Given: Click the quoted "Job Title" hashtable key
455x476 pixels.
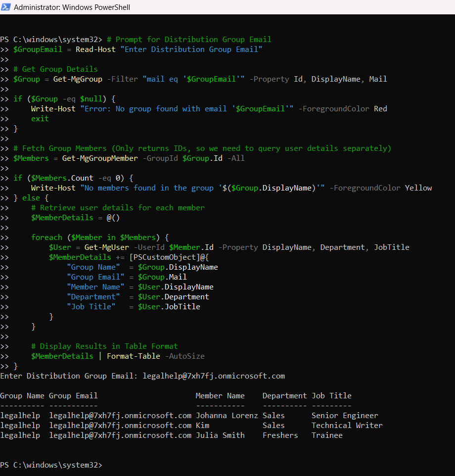Looking at the screenshot, I should pyautogui.click(x=91, y=307).
